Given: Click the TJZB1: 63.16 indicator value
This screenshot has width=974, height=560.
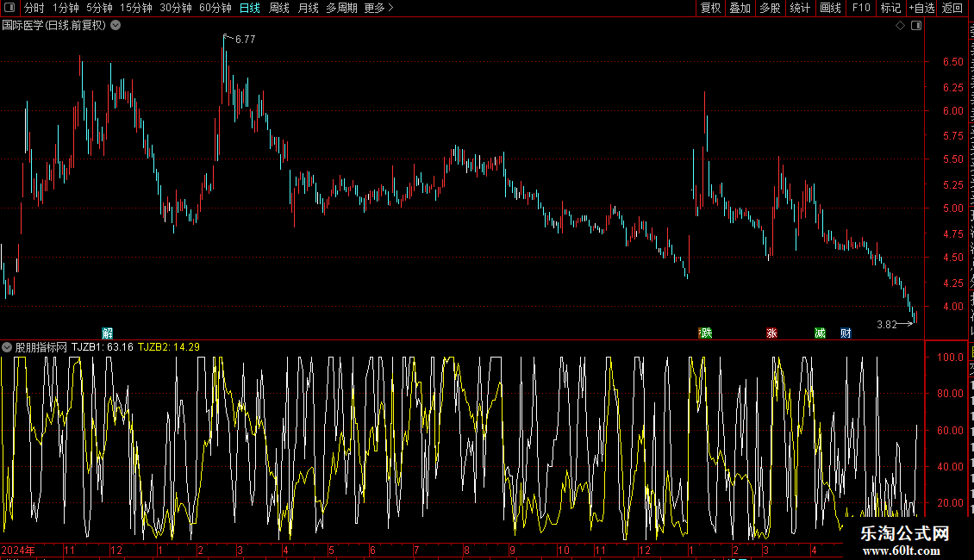Looking at the screenshot, I should click(x=103, y=347).
